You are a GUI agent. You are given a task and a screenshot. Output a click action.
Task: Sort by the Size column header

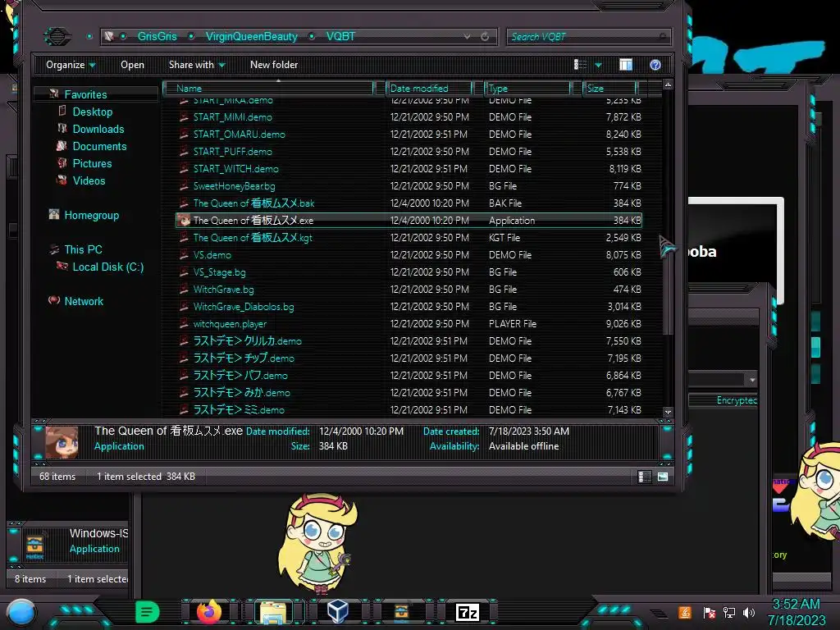click(609, 89)
